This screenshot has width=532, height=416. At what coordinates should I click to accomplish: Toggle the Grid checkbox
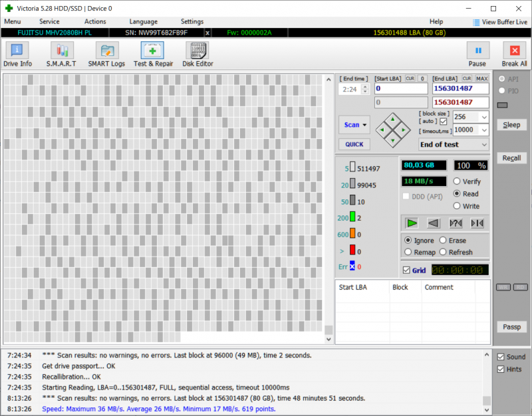407,270
